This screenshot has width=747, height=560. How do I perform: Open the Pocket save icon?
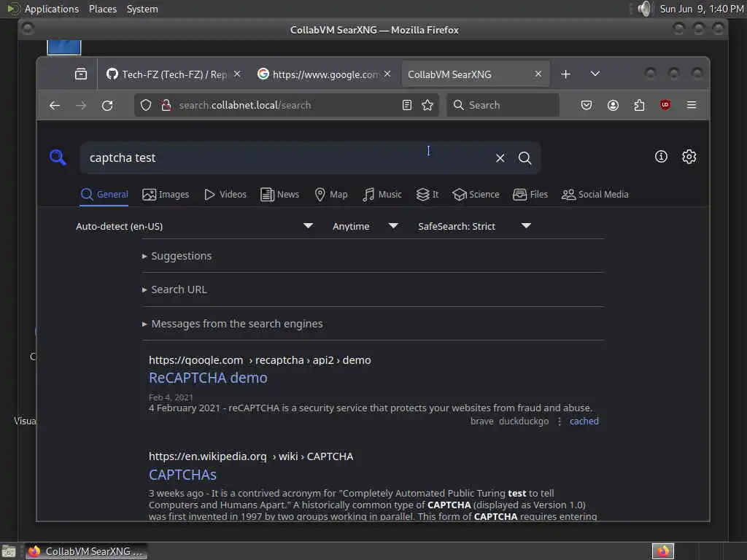(x=587, y=105)
